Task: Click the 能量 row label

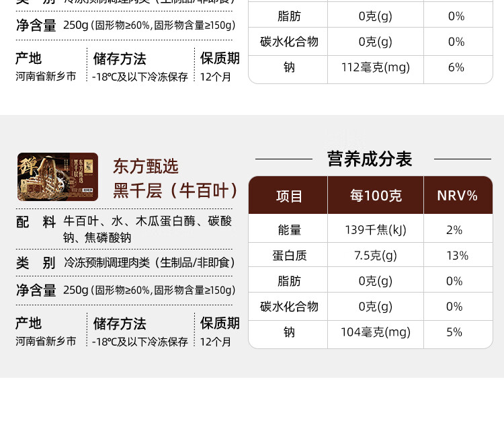Action: [289, 230]
